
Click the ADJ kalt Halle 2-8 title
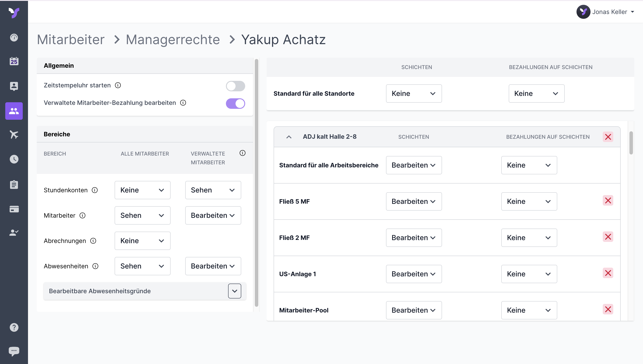pyautogui.click(x=330, y=137)
